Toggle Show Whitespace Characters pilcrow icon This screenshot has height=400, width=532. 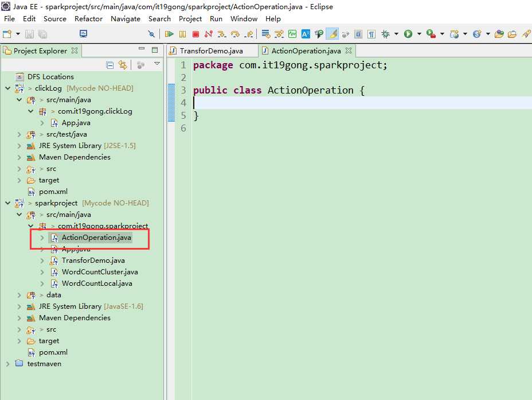tap(371, 34)
